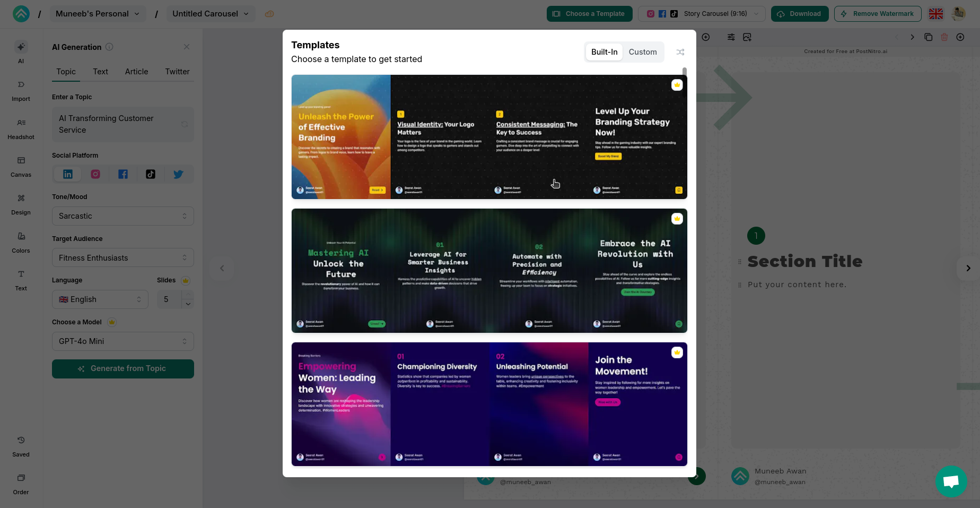Switch to the Twitter tab
The width and height of the screenshot is (980, 508).
(x=177, y=72)
